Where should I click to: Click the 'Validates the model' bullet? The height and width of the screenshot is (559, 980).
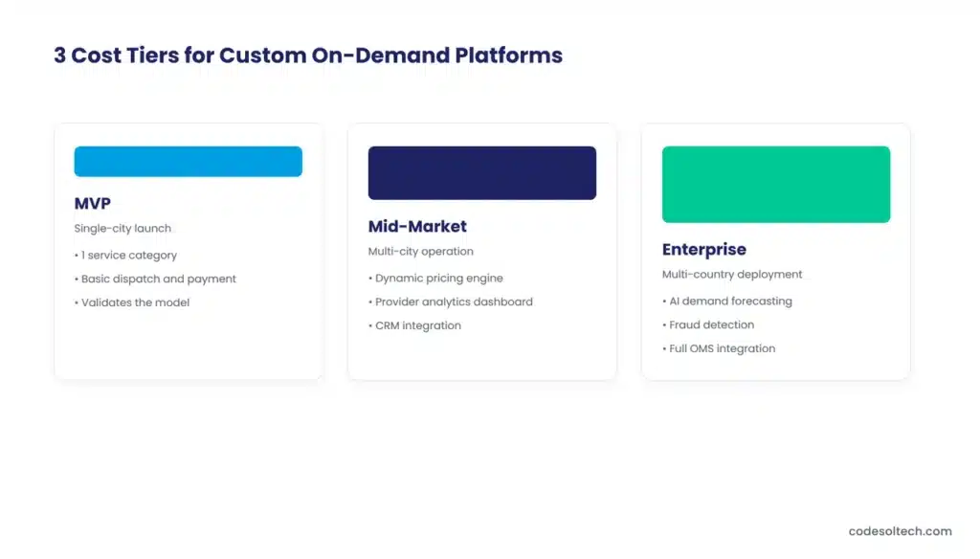coord(132,302)
